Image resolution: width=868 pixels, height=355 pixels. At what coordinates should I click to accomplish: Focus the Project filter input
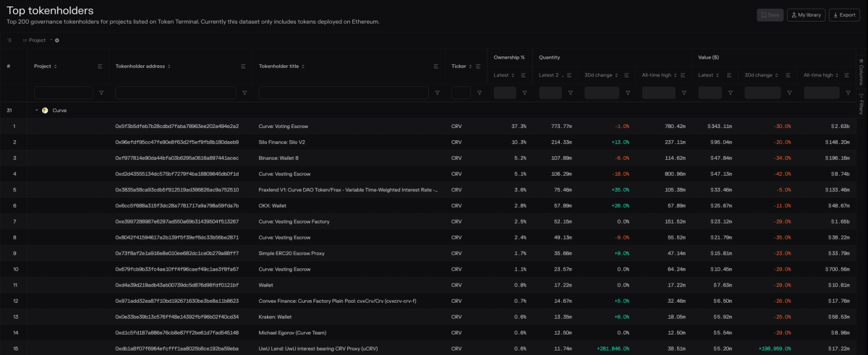point(64,93)
